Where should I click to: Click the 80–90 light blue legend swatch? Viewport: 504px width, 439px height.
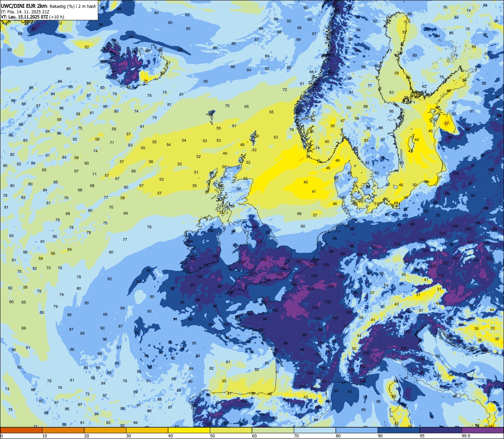357,430
